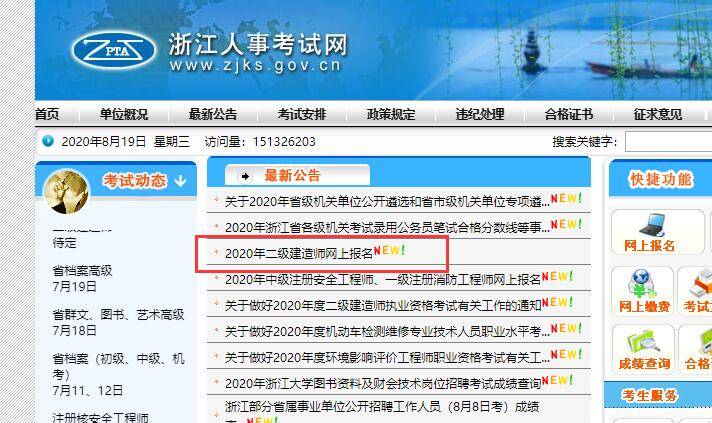Open 关于2020年省级机关单位公开遴选 announcement
This screenshot has height=423, width=712.
pyautogui.click(x=387, y=201)
